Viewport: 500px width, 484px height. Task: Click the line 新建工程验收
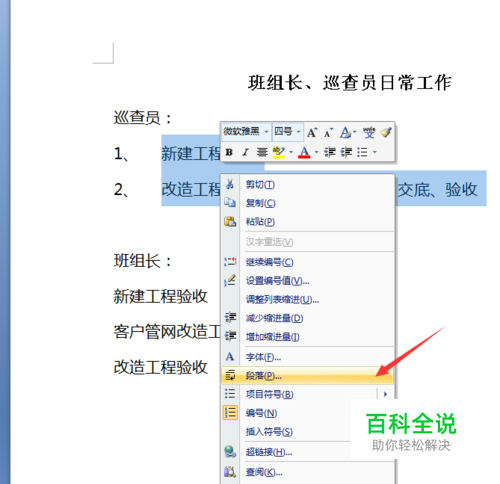[161, 296]
